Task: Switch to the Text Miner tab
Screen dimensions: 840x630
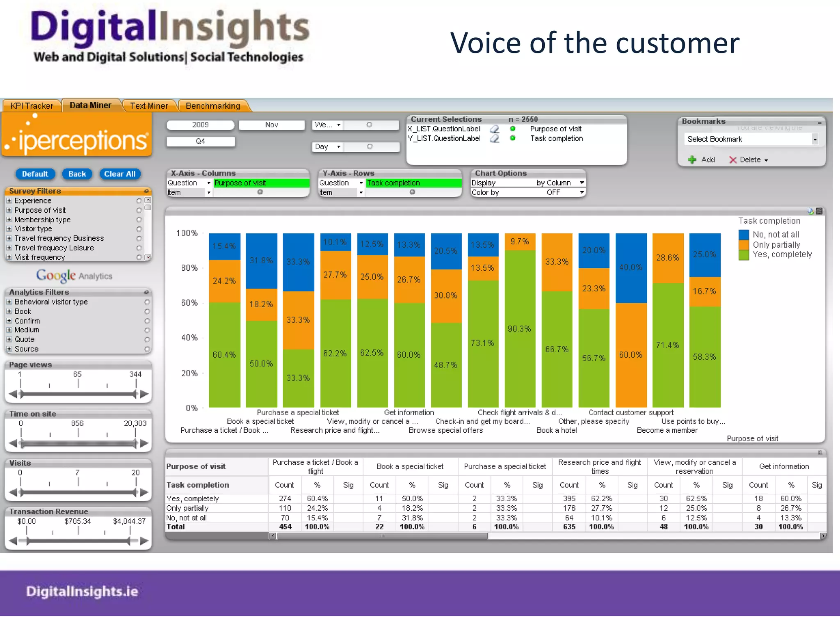Action: click(149, 106)
